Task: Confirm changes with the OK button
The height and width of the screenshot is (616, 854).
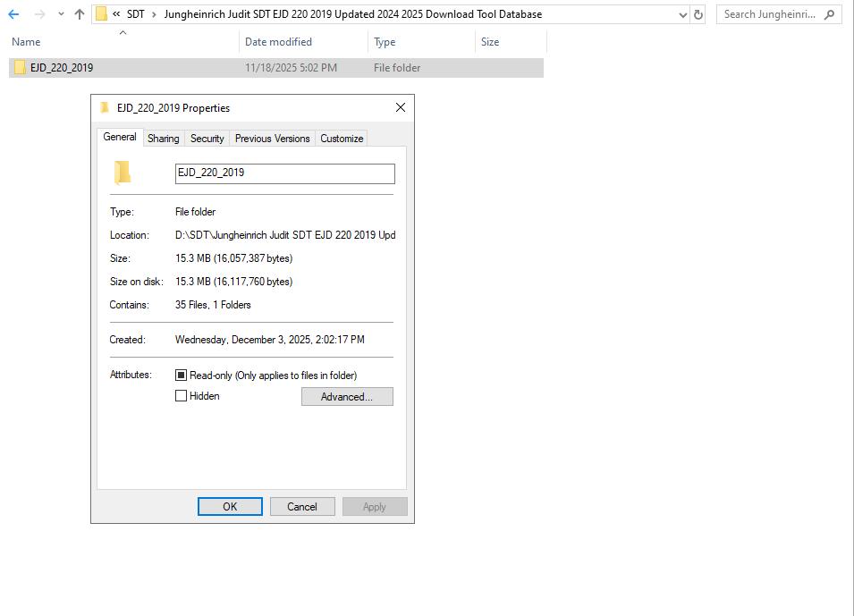Action: click(x=230, y=506)
